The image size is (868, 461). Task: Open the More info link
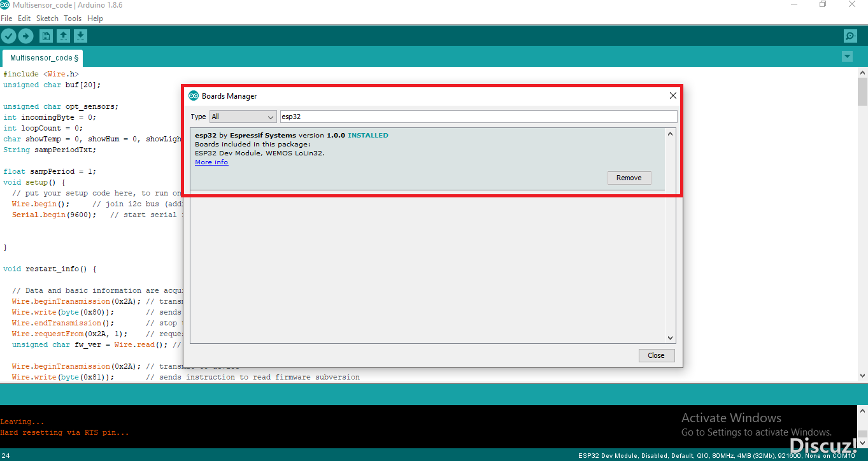pyautogui.click(x=211, y=162)
